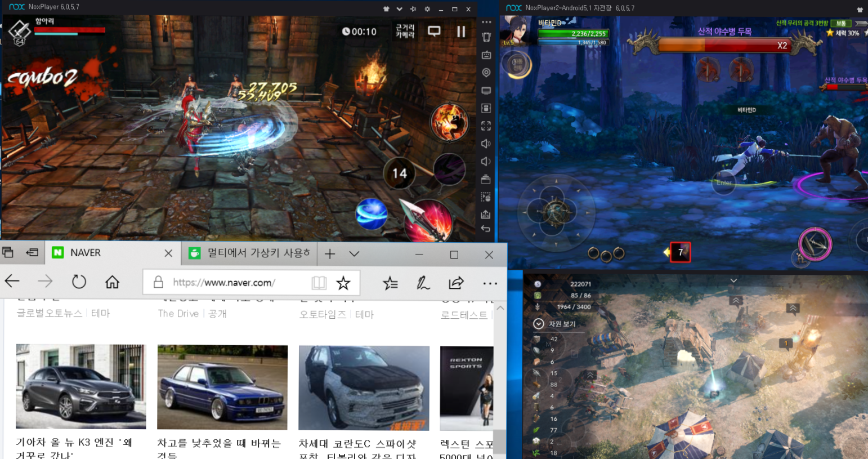Viewport: 868px width, 459px height.
Task: Add page to favorites with star icon
Action: point(343,282)
